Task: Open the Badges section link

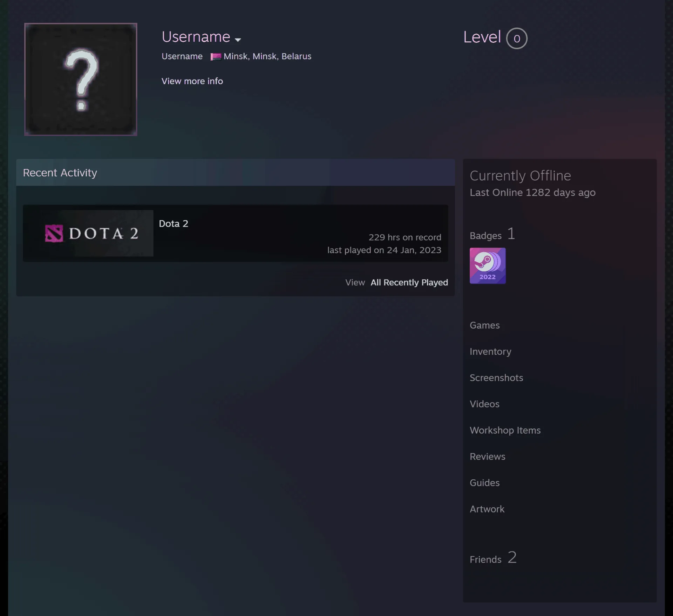Action: pyautogui.click(x=492, y=235)
